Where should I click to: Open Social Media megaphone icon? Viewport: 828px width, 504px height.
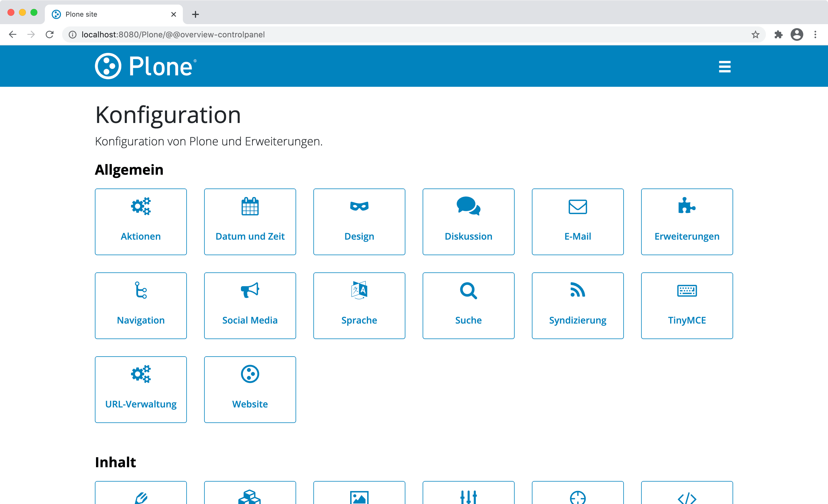point(250,290)
